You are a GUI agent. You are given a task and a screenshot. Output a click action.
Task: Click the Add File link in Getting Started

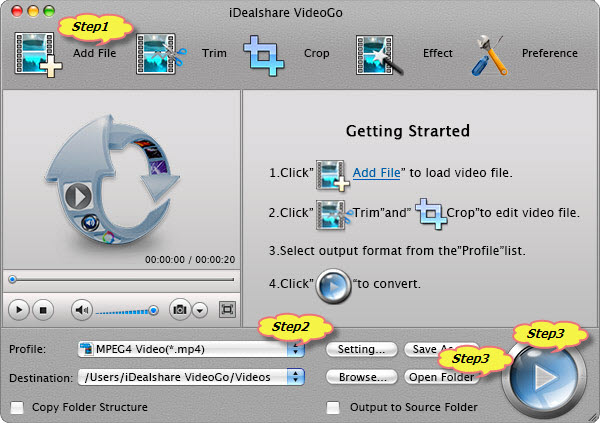click(376, 173)
